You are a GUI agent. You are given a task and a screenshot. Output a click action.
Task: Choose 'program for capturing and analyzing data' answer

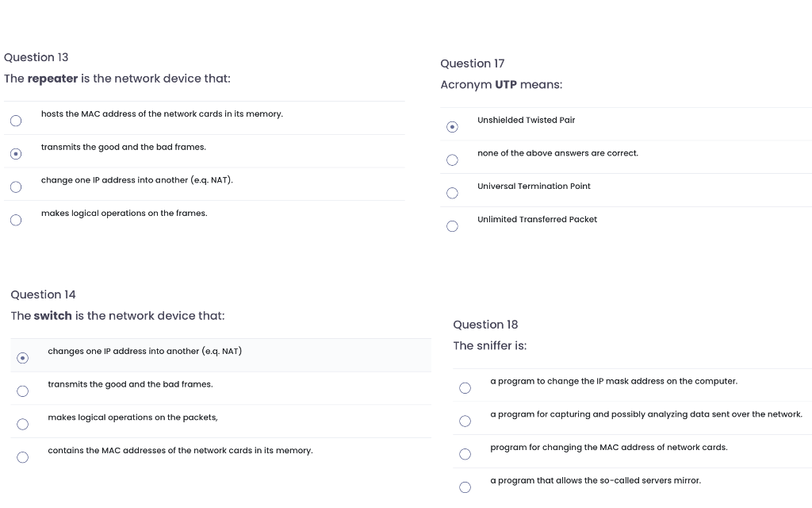465,421
